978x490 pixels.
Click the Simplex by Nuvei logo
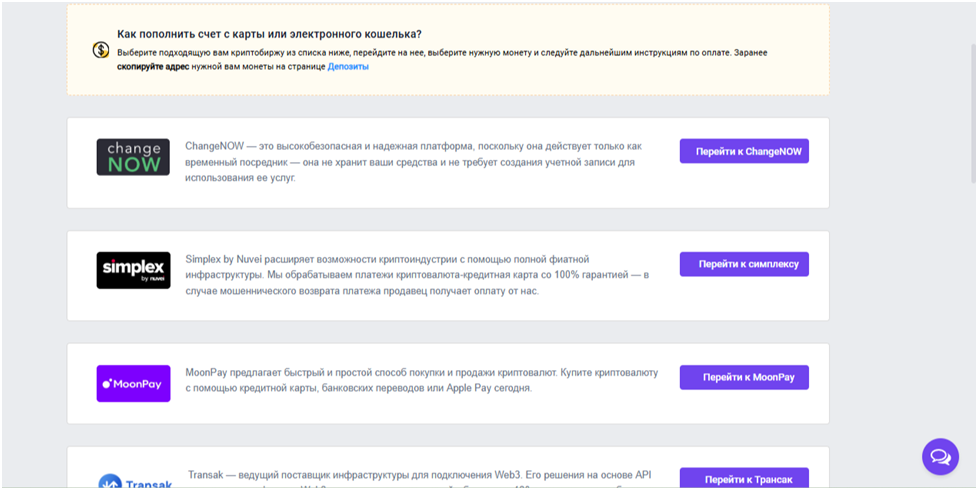click(133, 270)
